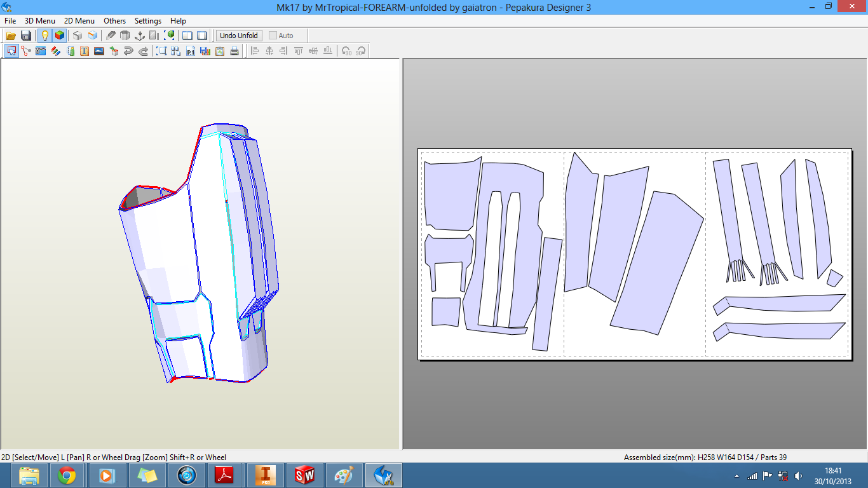The width and height of the screenshot is (868, 488).
Task: Open the File menu
Action: pos(10,21)
